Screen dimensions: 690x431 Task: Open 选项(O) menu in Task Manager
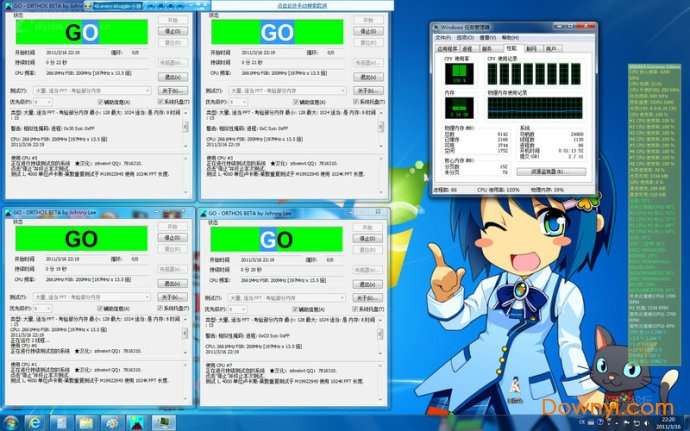click(464, 38)
